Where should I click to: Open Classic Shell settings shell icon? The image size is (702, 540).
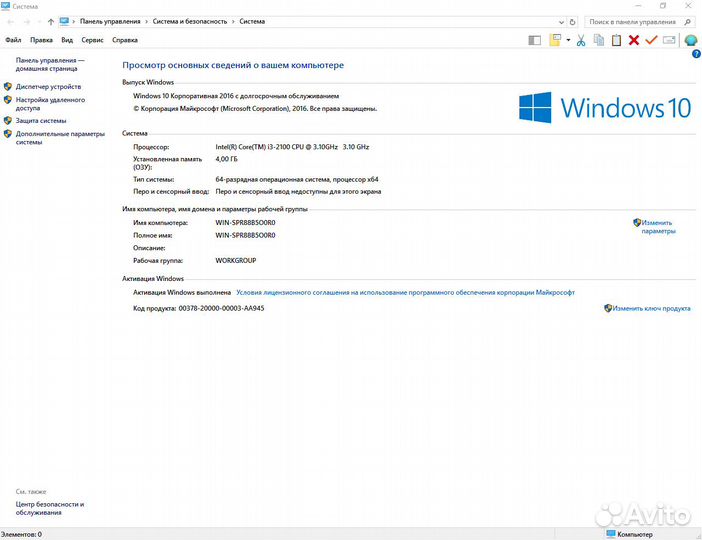click(x=691, y=40)
